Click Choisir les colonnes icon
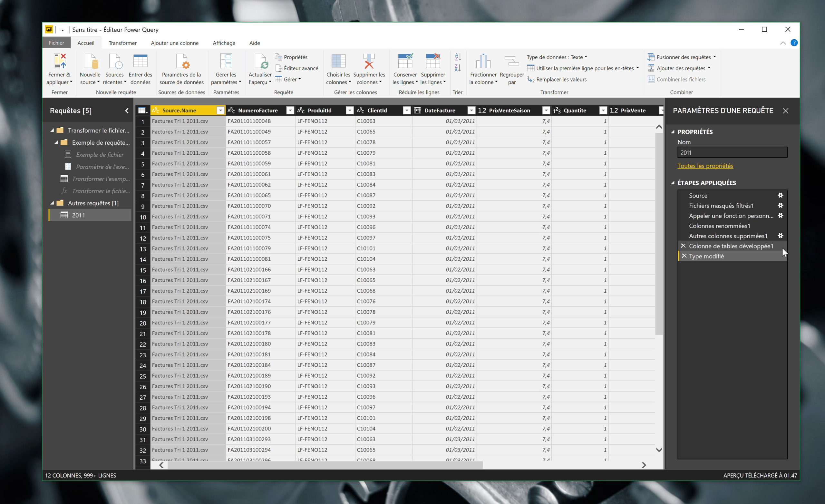The width and height of the screenshot is (825, 504). pos(338,61)
